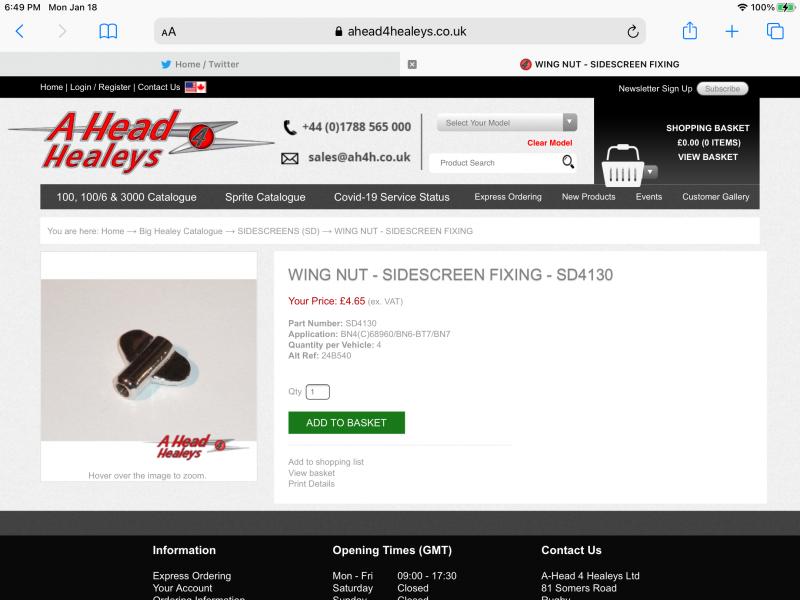800x600 pixels.
Task: Click the green ADD TO BASKET button
Action: [346, 422]
